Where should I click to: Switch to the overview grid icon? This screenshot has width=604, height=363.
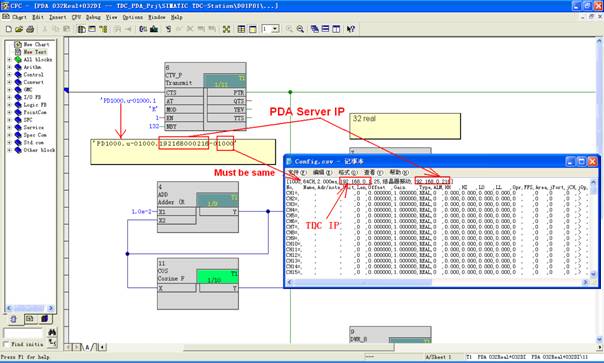click(241, 29)
